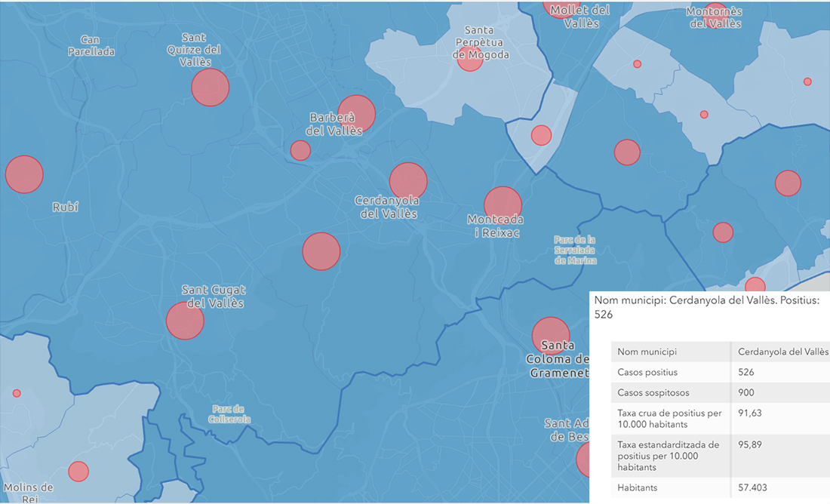Click the small red circle below Barberà del Vallès label
This screenshot has height=504, width=830.
pos(300,150)
